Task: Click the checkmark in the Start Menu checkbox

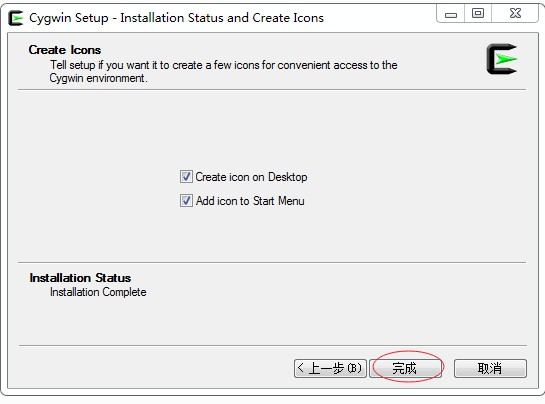Action: pos(186,201)
